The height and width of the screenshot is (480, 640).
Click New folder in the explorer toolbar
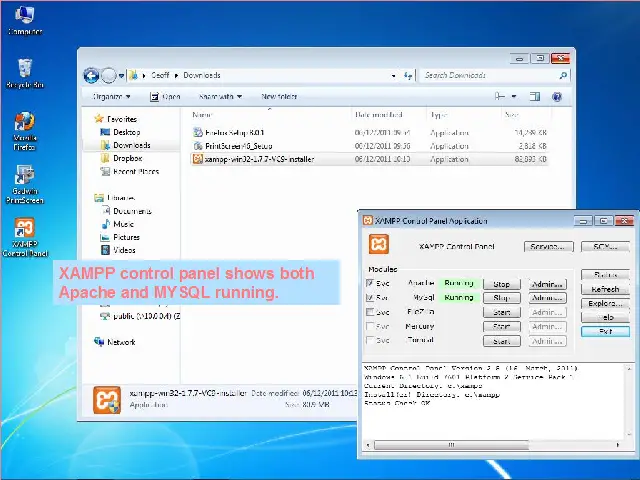(x=279, y=96)
